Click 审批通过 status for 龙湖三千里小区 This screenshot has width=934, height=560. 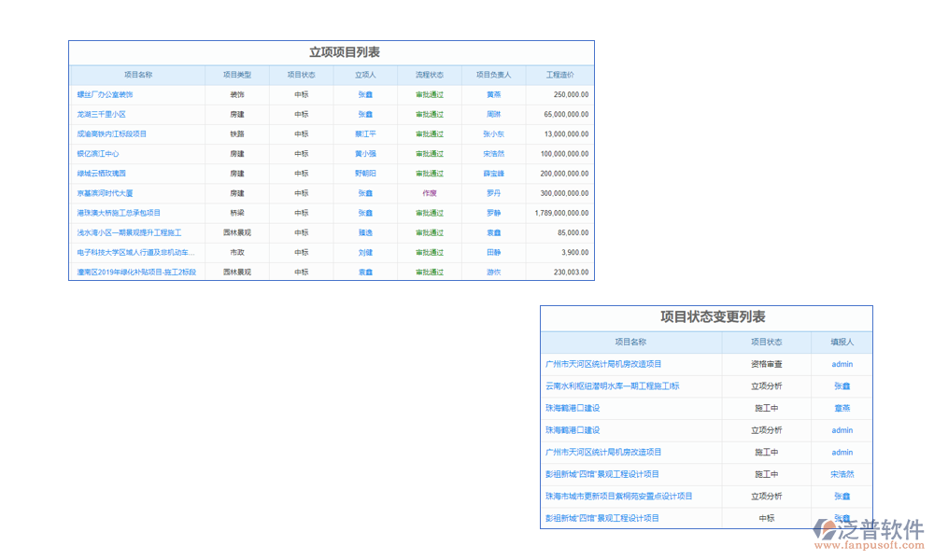429,114
